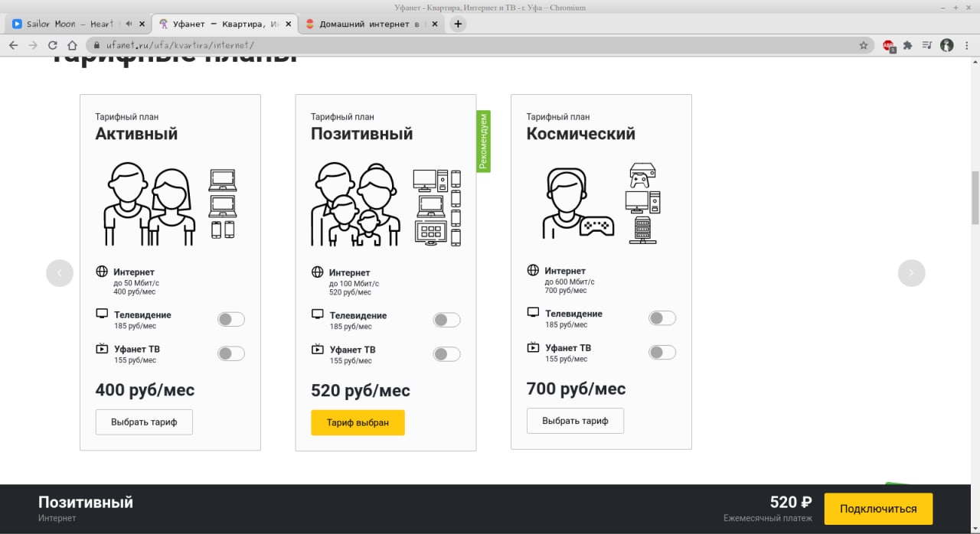
Task: Open the media control icon in toolbar
Action: (927, 45)
